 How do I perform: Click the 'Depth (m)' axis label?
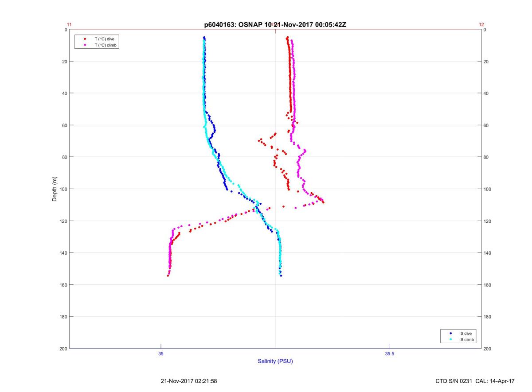point(55,189)
